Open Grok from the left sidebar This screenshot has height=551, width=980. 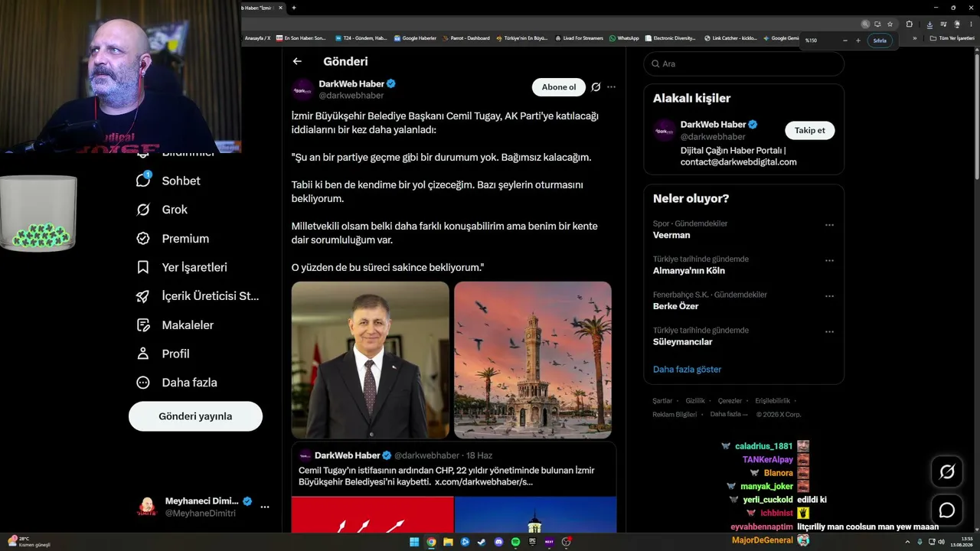click(162, 210)
